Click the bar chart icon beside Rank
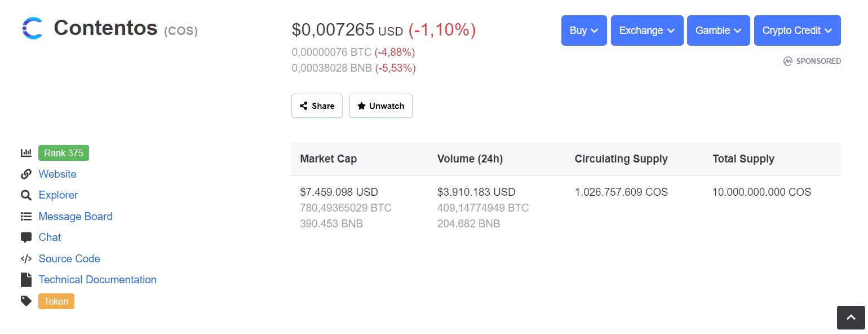Screen dimensions: 868x334 point(26,153)
